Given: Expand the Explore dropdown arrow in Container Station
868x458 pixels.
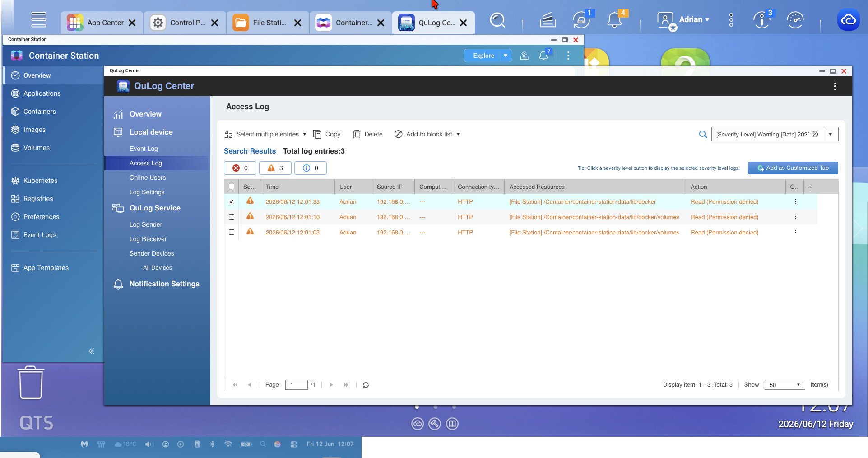Looking at the screenshot, I should (x=506, y=56).
